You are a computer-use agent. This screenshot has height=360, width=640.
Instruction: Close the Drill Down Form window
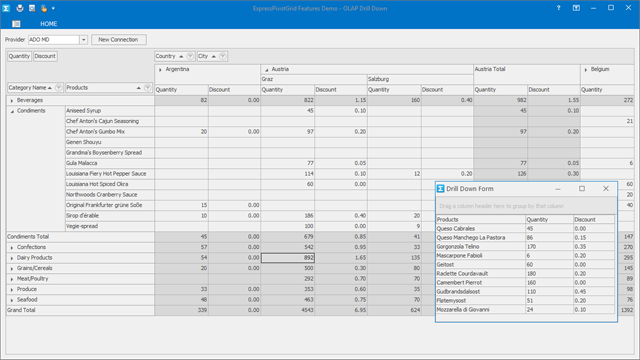(606, 189)
